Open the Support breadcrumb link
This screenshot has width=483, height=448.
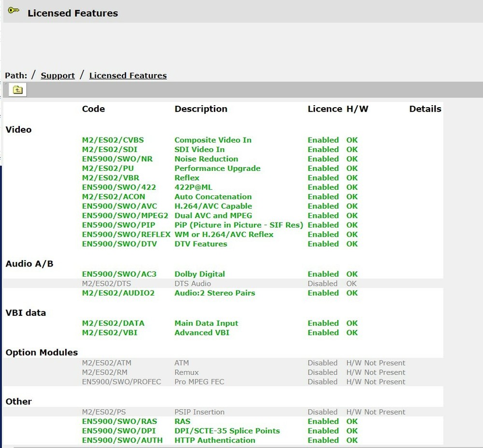(x=58, y=75)
